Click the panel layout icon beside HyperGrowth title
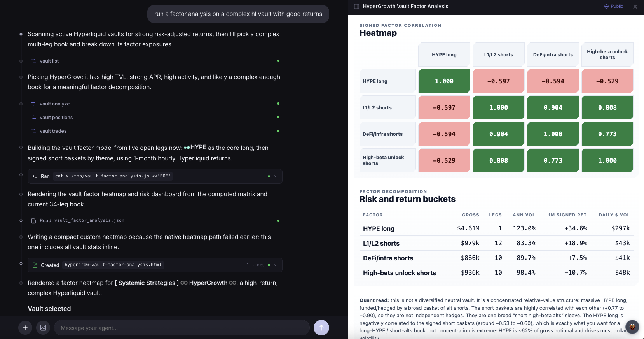Viewport: 644px width, 339px height. point(356,7)
